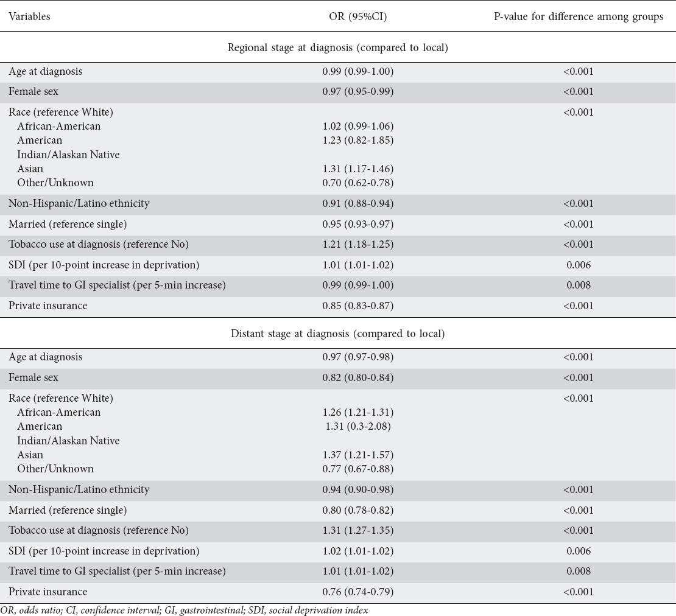The width and height of the screenshot is (676, 616).
Task: Click the odds ratio value 1.23 (0.82-1.85)
Action: [x=358, y=141]
